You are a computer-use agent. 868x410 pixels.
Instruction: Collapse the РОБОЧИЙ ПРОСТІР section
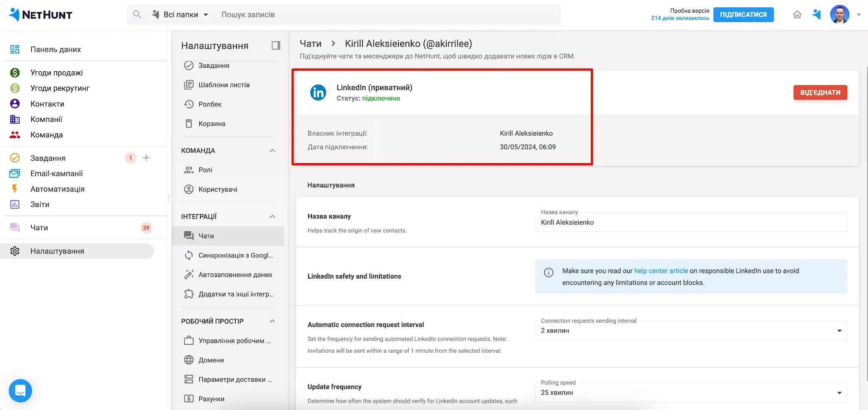coord(273,321)
